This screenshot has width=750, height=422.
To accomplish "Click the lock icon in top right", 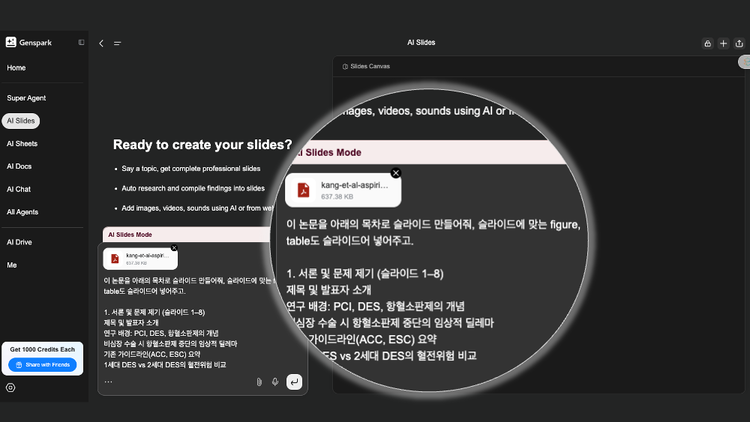I will [x=707, y=44].
